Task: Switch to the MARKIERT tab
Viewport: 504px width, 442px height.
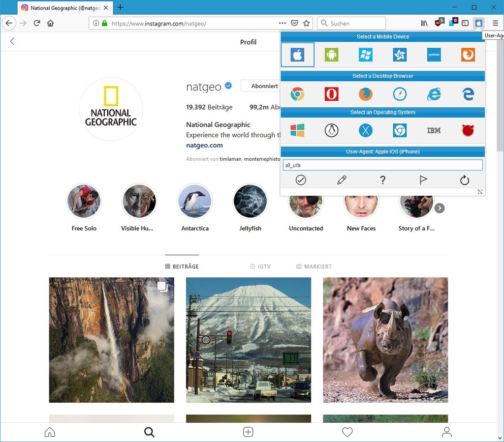Action: (314, 267)
